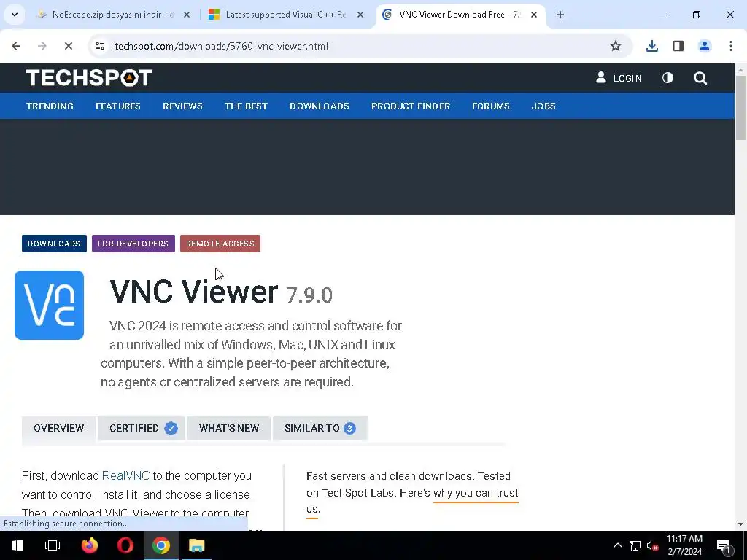Screen dimensions: 747x560
Task: Toggle the Chrome side panel icon
Action: [678, 46]
